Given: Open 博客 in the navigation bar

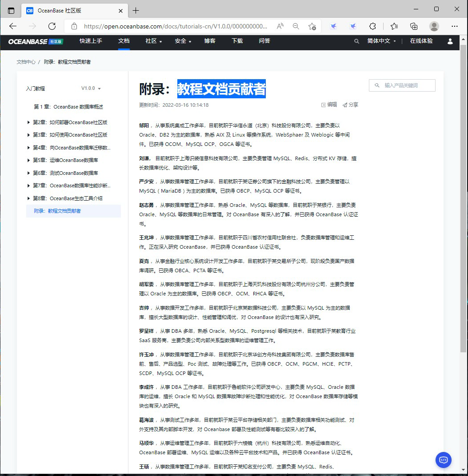Looking at the screenshot, I should pos(210,41).
